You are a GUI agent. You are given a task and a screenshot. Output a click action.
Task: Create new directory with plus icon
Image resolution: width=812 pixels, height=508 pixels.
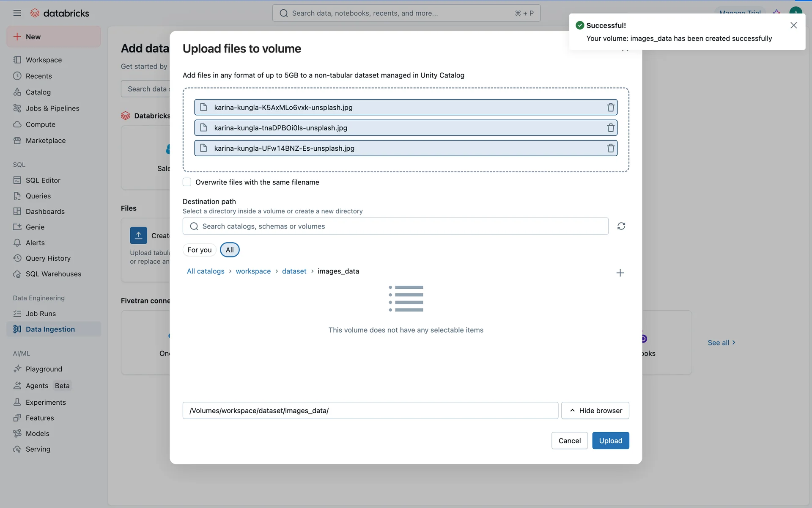(x=620, y=273)
